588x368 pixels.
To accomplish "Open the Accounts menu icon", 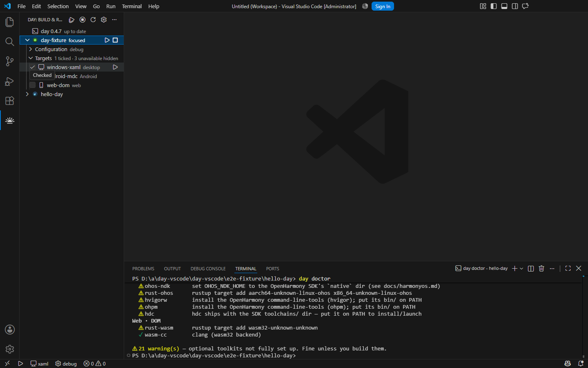I will click(x=10, y=330).
